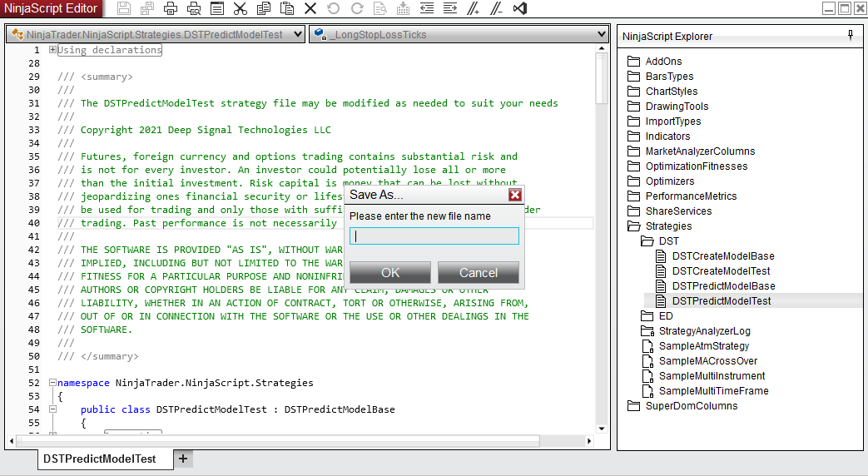Collapse the namespace block at line 52
The width and height of the screenshot is (868, 476).
[52, 382]
